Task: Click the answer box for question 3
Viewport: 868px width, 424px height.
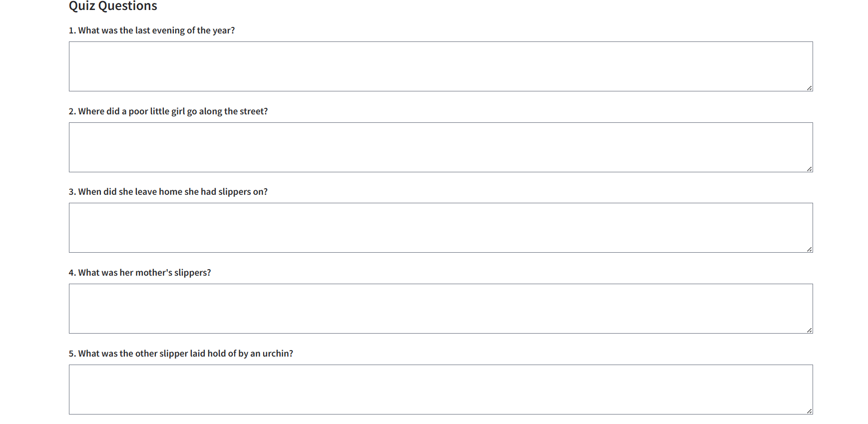Action: pyautogui.click(x=439, y=227)
